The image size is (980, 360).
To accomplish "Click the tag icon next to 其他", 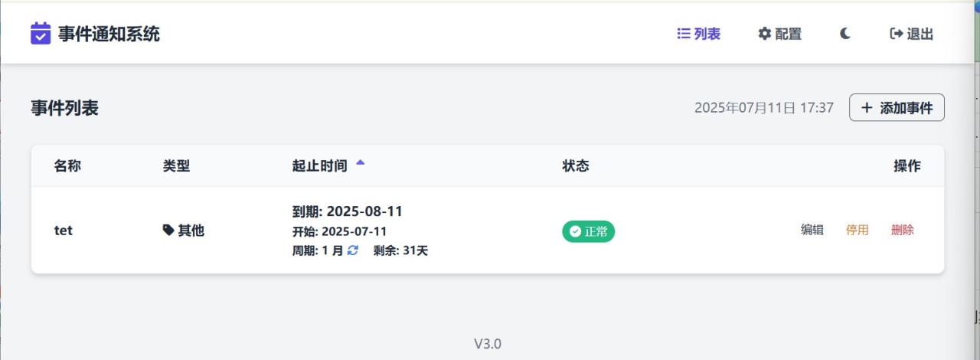I will coord(168,230).
